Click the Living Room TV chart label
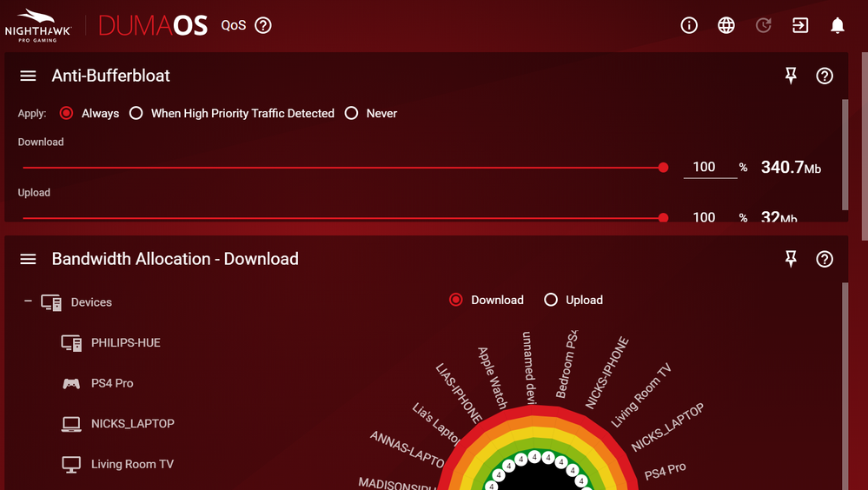 coord(641,395)
